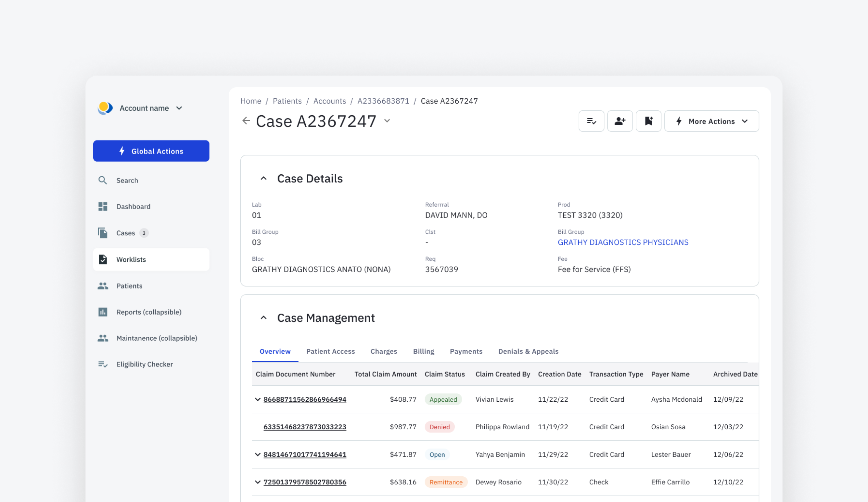Viewport: 868px width, 502px height.
Task: Click the Appealed status badge
Action: tap(443, 399)
